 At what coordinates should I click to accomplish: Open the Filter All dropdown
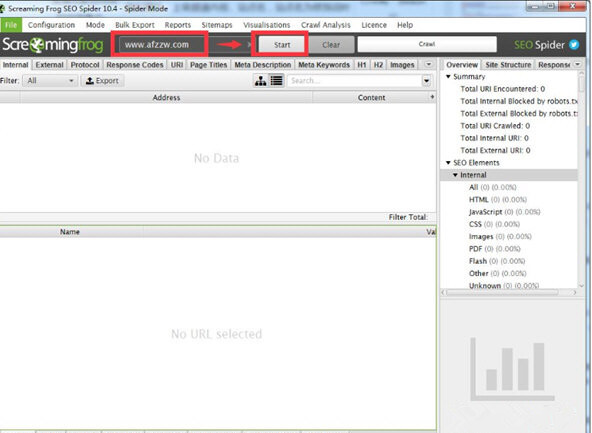coord(50,81)
